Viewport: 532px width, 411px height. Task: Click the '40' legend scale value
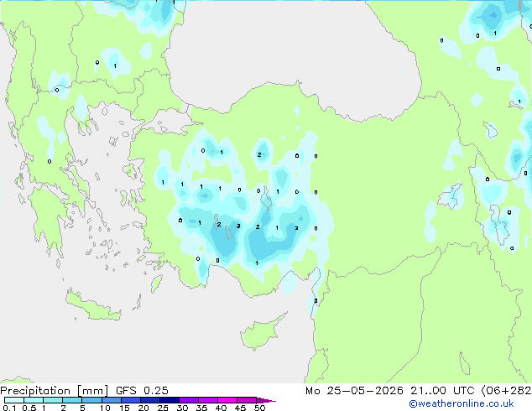[x=221, y=408]
